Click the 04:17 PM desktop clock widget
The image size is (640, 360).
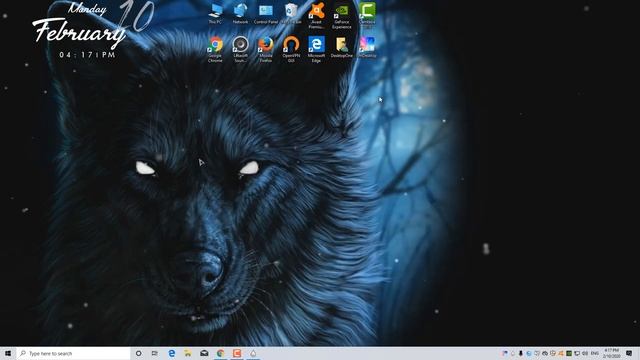87,55
